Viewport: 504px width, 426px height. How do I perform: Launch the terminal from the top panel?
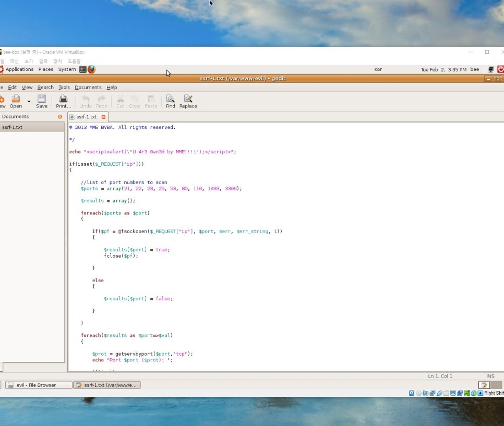pyautogui.click(x=83, y=69)
